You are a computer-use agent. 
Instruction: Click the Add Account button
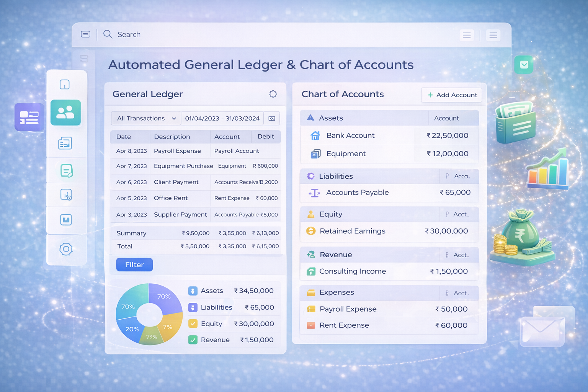(452, 95)
